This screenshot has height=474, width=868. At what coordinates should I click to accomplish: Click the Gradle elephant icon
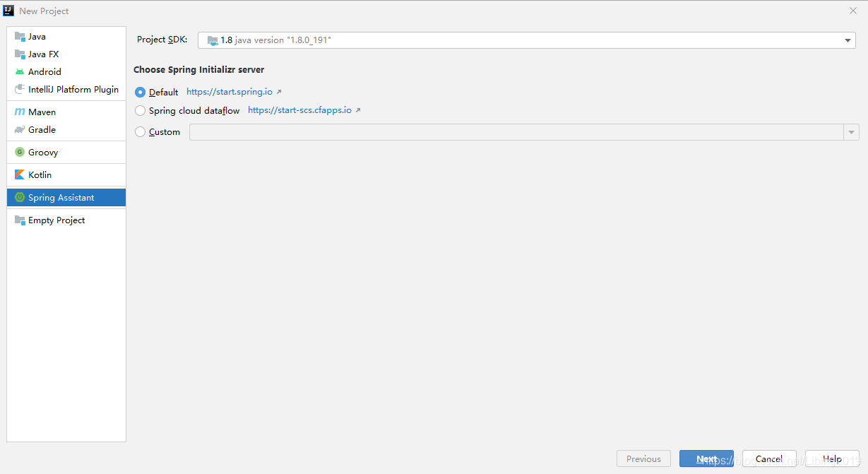[x=20, y=130]
